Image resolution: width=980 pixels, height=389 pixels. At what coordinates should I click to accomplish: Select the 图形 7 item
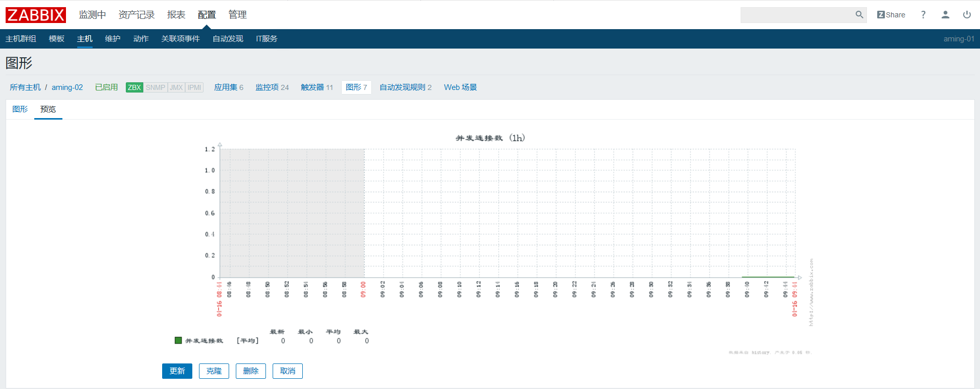point(357,87)
